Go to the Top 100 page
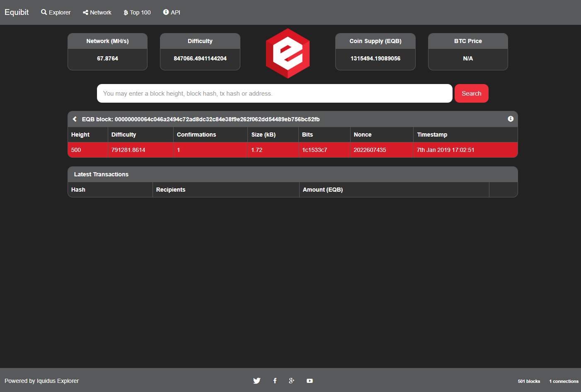The image size is (581, 392). tap(137, 12)
